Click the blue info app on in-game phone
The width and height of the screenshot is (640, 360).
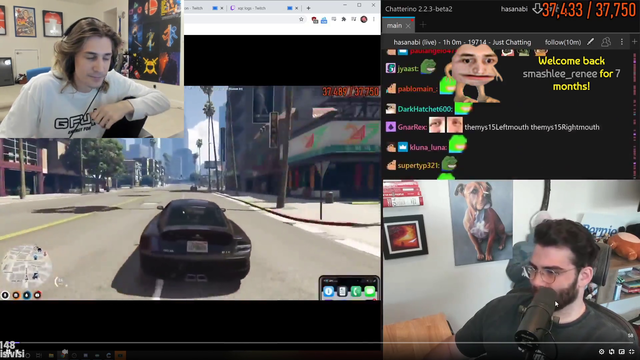(329, 291)
